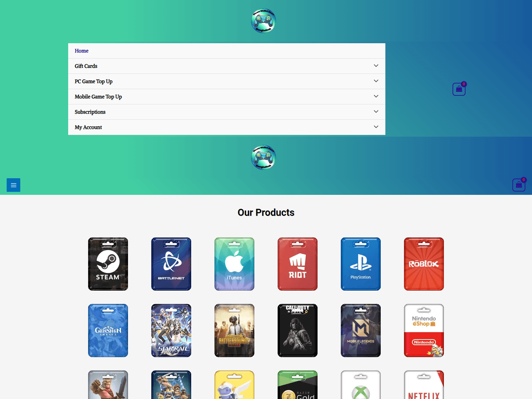Click the second controller logo below the menu
532x399 pixels.
263,157
